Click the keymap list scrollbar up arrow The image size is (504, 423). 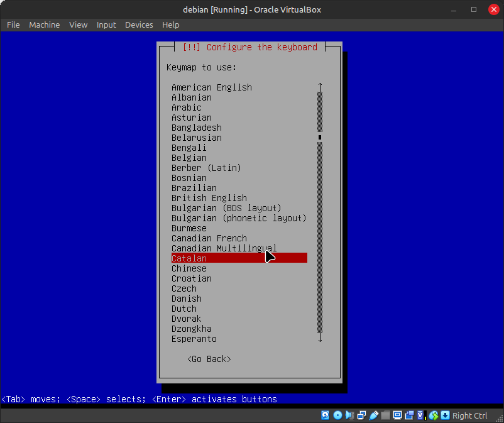click(x=320, y=87)
